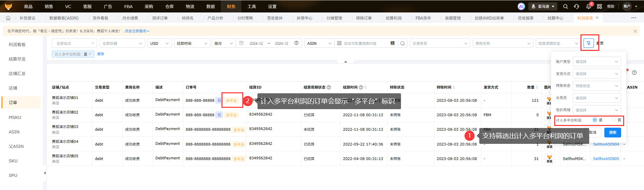Image resolution: width=644 pixels, height=190 pixels.
Task: Select 是 for 计入多平台利润
Action: pyautogui.click(x=595, y=120)
